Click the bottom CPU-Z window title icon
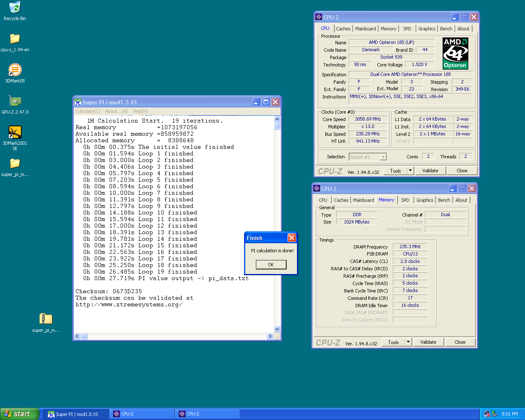The image size is (525, 420). pos(317,188)
